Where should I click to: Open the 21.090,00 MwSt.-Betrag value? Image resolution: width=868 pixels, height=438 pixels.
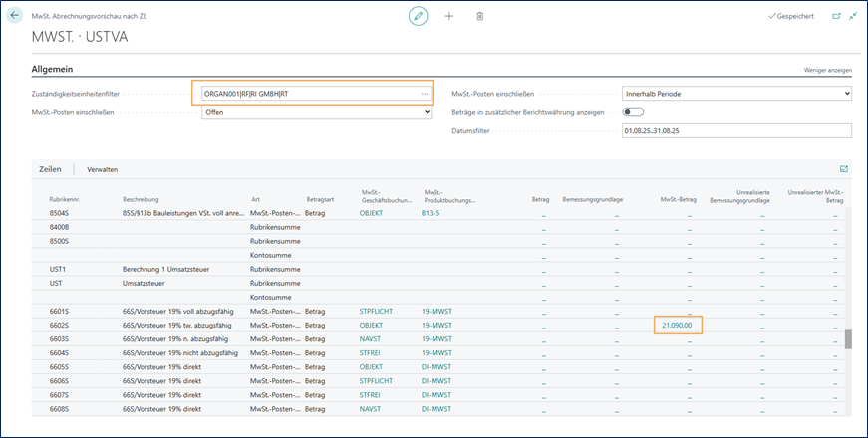click(x=678, y=325)
